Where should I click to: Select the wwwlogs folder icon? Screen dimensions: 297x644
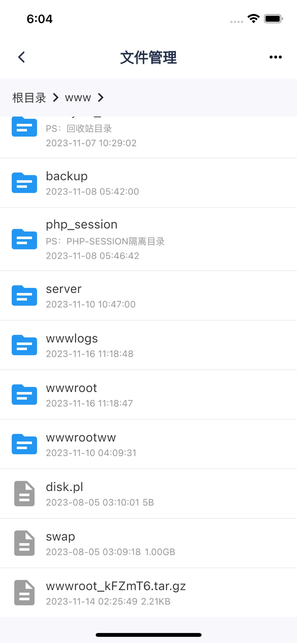24,345
